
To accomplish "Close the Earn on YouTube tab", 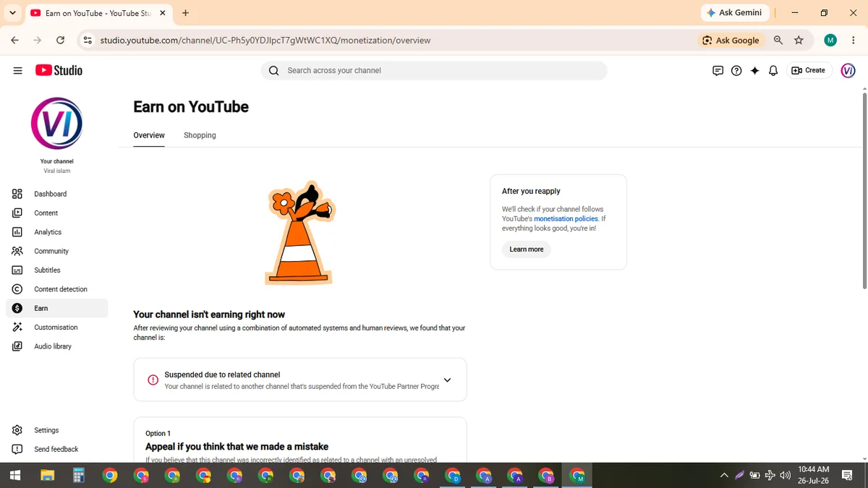I will pyautogui.click(x=162, y=13).
